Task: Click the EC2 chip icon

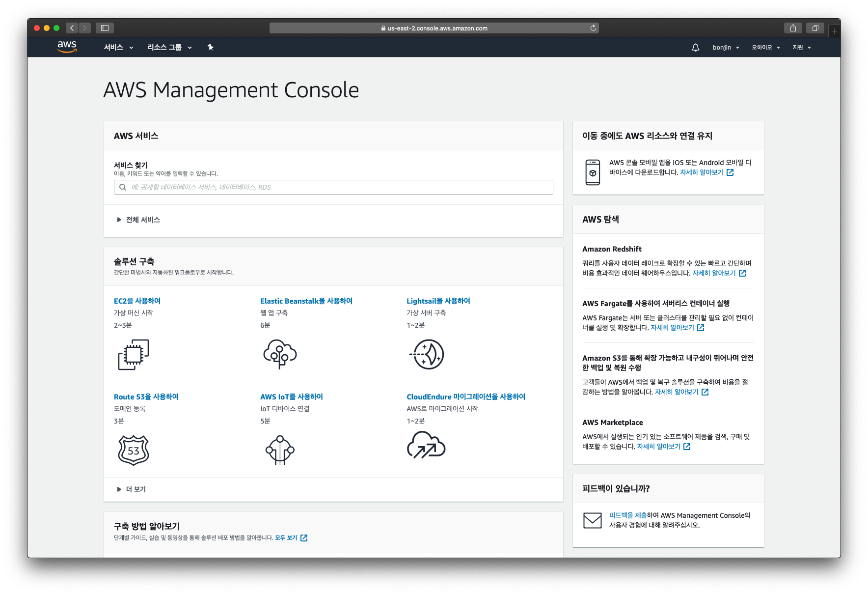Action: pyautogui.click(x=133, y=354)
